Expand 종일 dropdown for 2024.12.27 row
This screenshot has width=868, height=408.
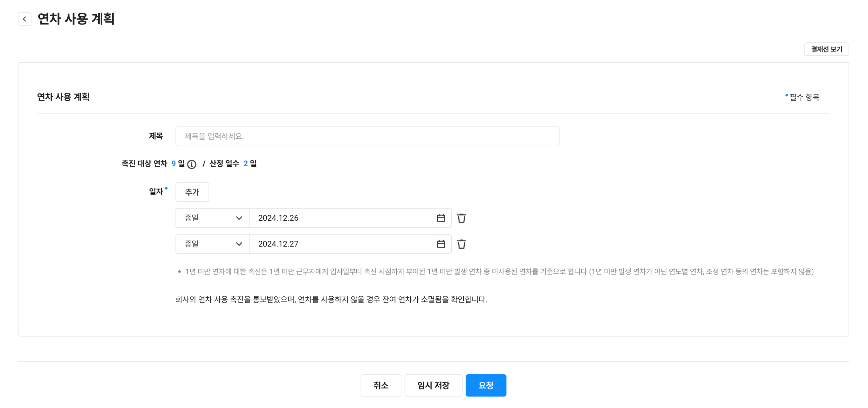(x=212, y=244)
